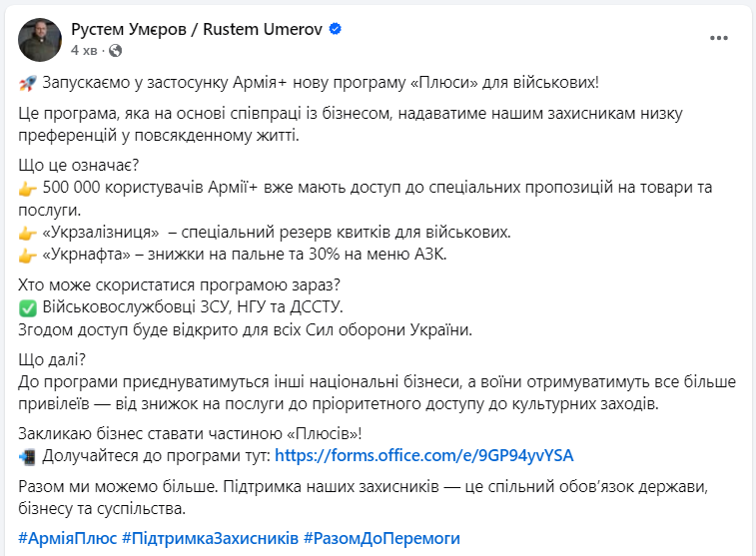Click the phone emoji before 'Долучайтеся'
This screenshot has height=556, width=756.
[x=27, y=456]
